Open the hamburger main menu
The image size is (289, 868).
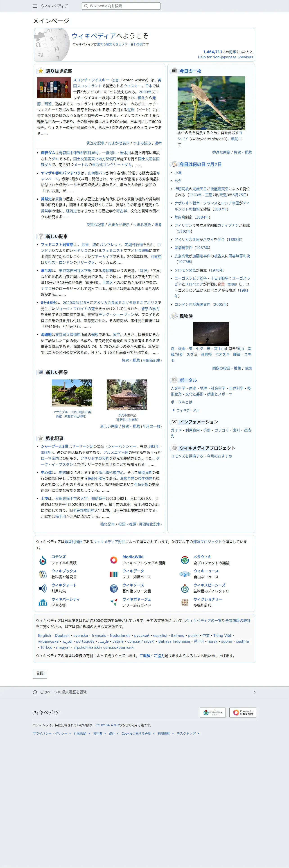[35, 6]
